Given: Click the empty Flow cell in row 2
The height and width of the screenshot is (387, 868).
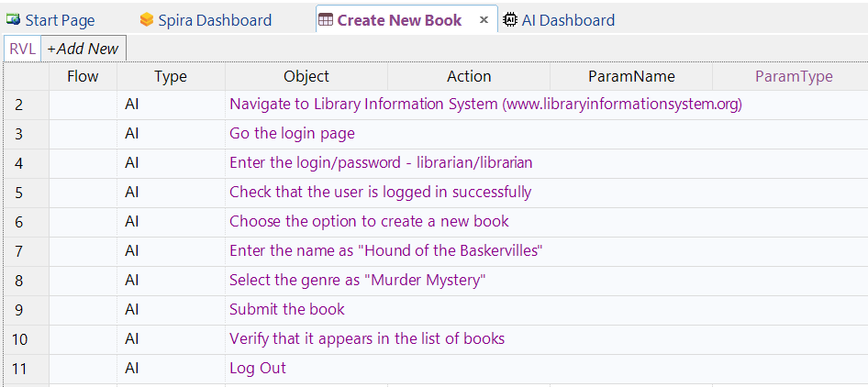Looking at the screenshot, I should (x=83, y=104).
